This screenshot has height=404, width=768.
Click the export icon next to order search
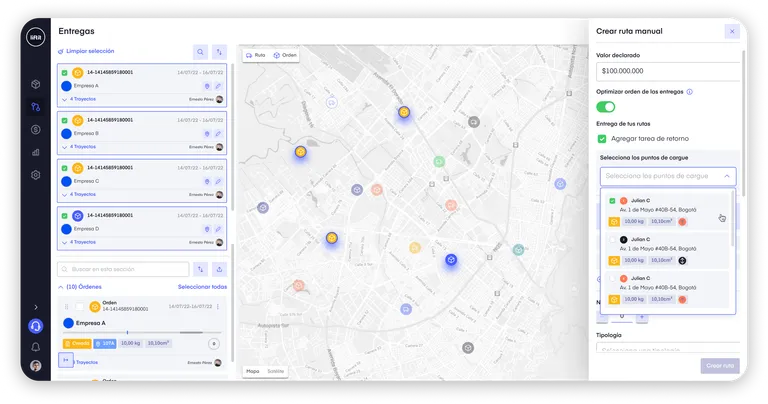219,269
